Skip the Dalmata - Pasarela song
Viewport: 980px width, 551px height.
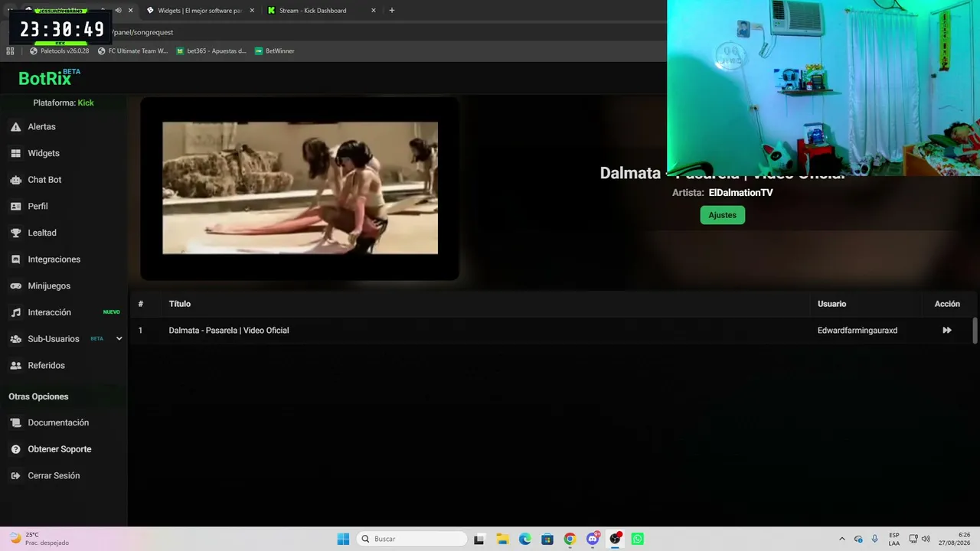(947, 331)
